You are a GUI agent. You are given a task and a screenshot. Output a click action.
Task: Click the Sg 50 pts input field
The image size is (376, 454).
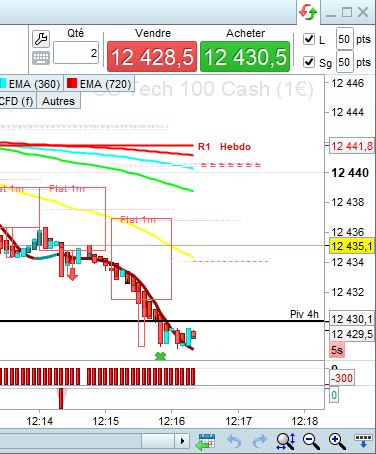pyautogui.click(x=344, y=62)
